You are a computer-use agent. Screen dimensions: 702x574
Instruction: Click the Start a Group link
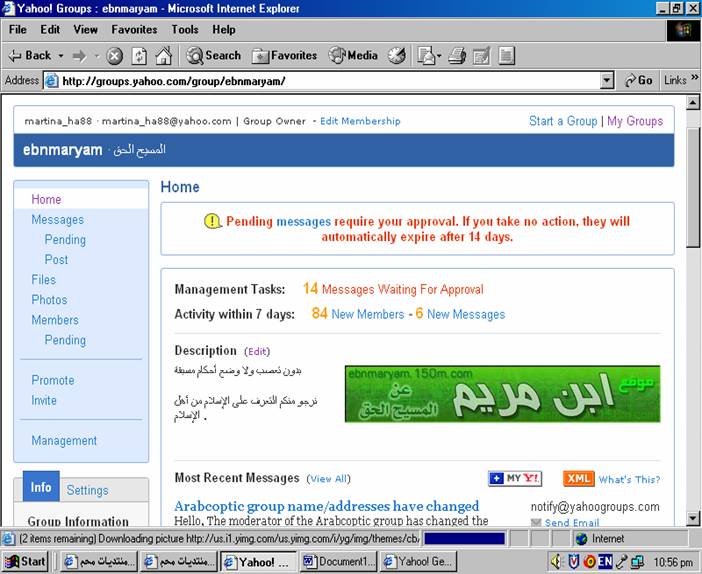coord(563,121)
